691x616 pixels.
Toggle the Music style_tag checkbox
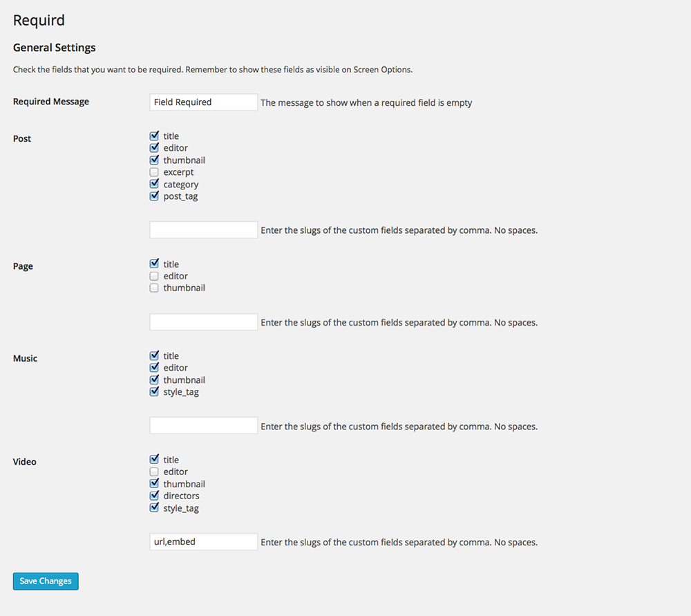154,391
